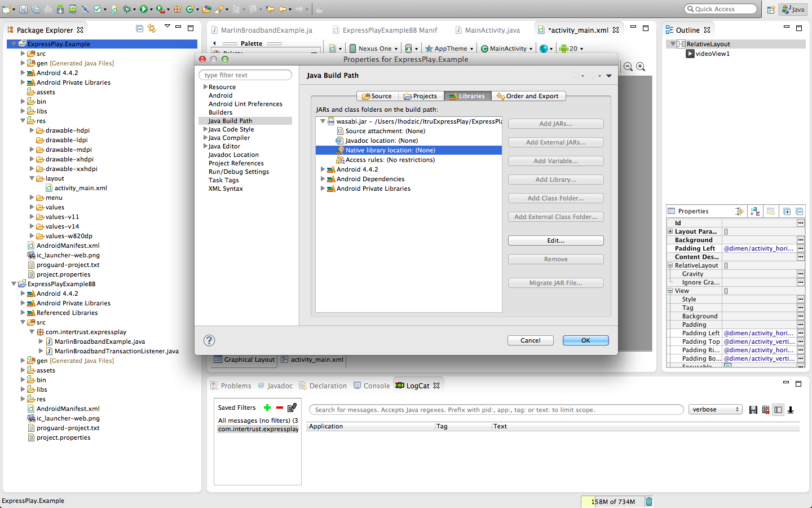This screenshot has height=508, width=812.
Task: Open the verbose log level dropdown
Action: click(715, 410)
